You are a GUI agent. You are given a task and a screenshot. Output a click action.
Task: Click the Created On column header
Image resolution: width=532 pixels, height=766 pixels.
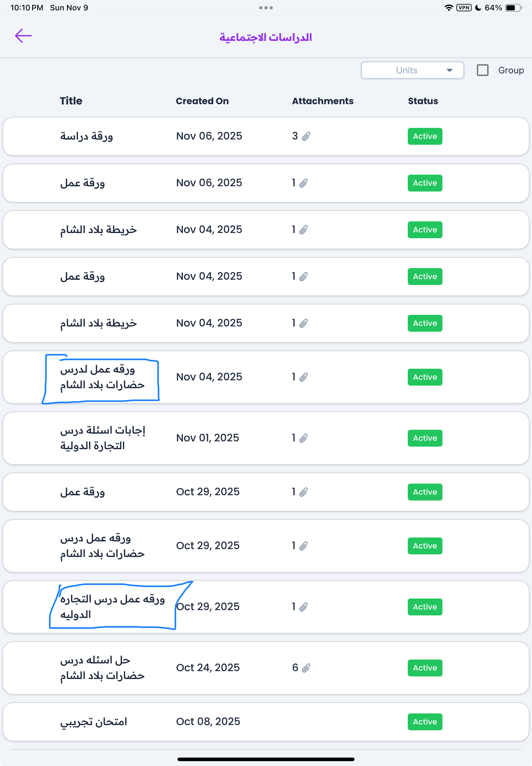click(x=202, y=101)
